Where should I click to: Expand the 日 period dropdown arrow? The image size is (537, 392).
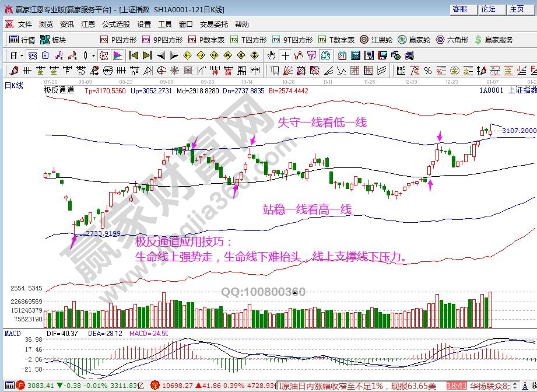tap(22, 55)
